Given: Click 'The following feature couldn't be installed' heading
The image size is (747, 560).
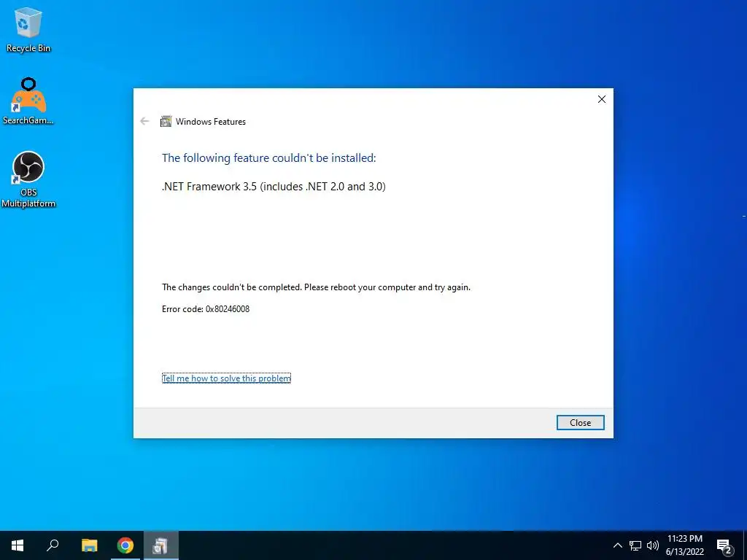Looking at the screenshot, I should point(268,158).
